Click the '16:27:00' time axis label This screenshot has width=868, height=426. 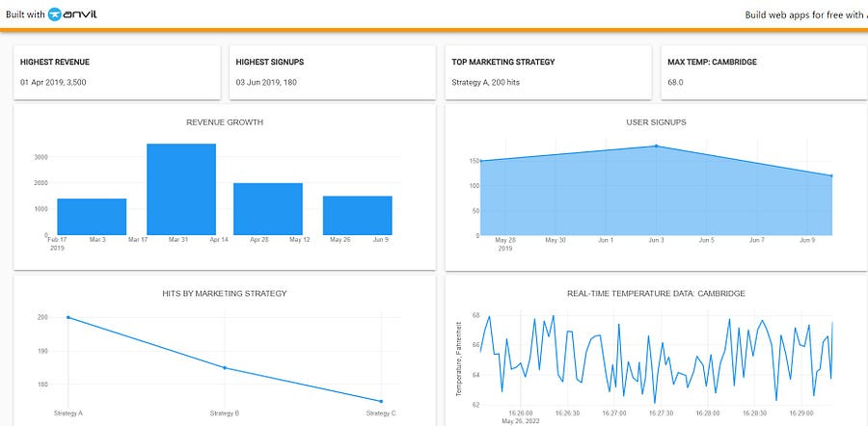(x=614, y=413)
